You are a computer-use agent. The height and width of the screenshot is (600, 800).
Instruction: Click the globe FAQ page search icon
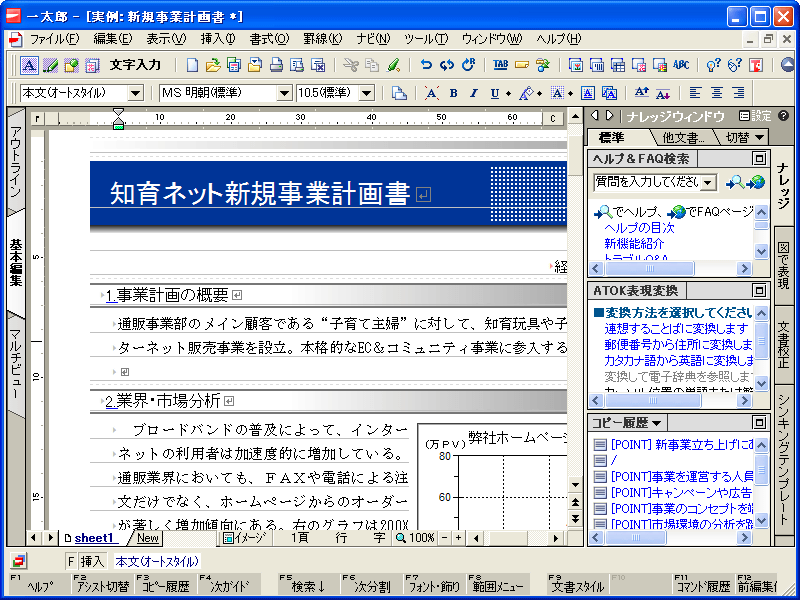coord(756,182)
